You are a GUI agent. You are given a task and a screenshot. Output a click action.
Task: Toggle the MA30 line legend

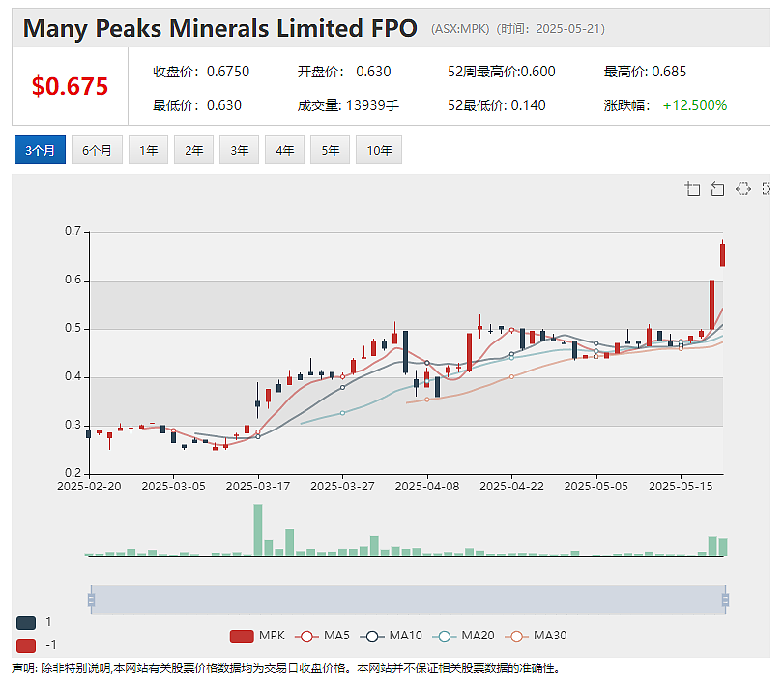click(x=536, y=636)
